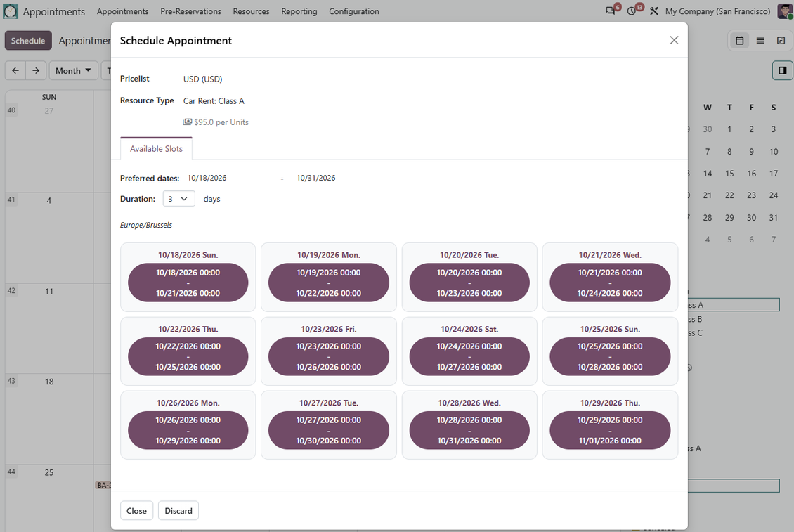Screen dimensions: 794x532
Task: Select day 22 in the mini calendar
Action: (729, 195)
